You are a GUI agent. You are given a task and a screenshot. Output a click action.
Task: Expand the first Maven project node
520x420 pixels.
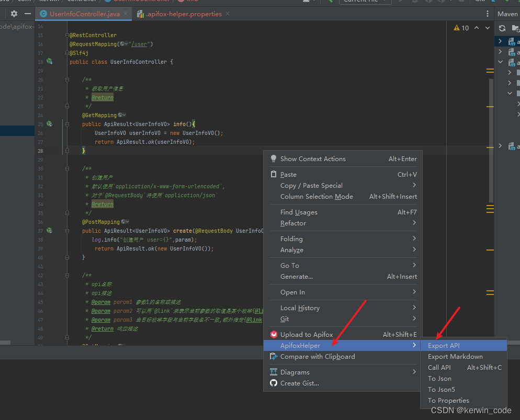point(501,41)
